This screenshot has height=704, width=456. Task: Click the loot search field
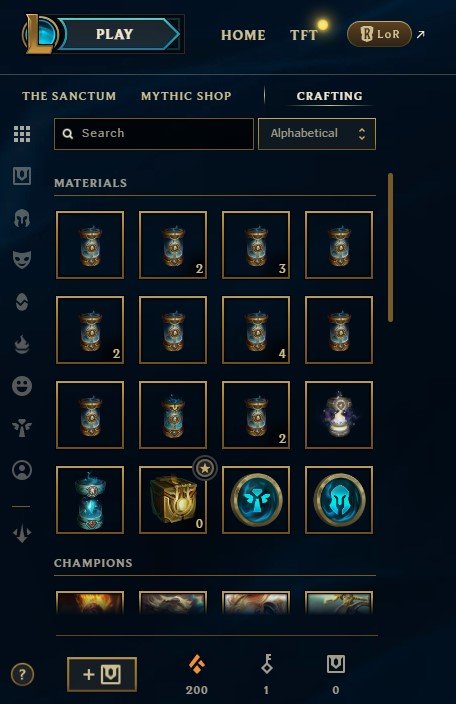pos(154,134)
